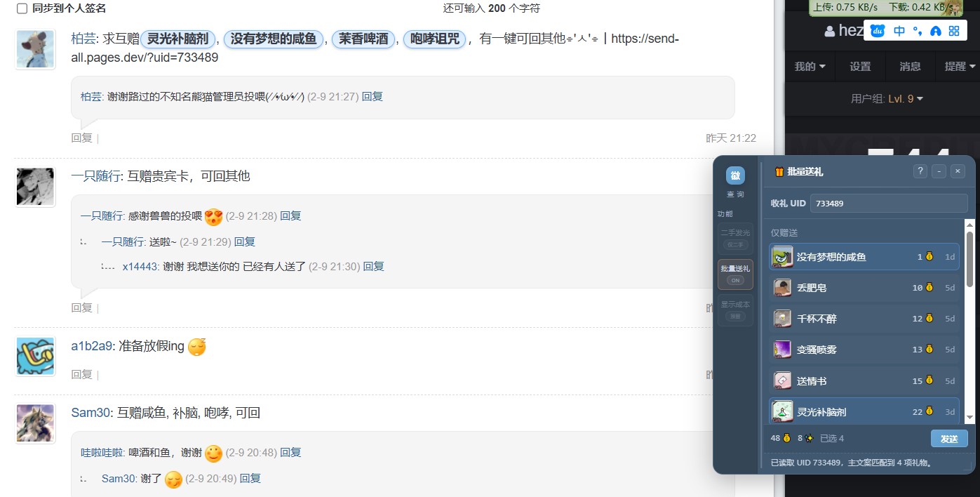980x497 pixels.
Task: Click the 丢肥皂 gift icon
Action: point(783,288)
